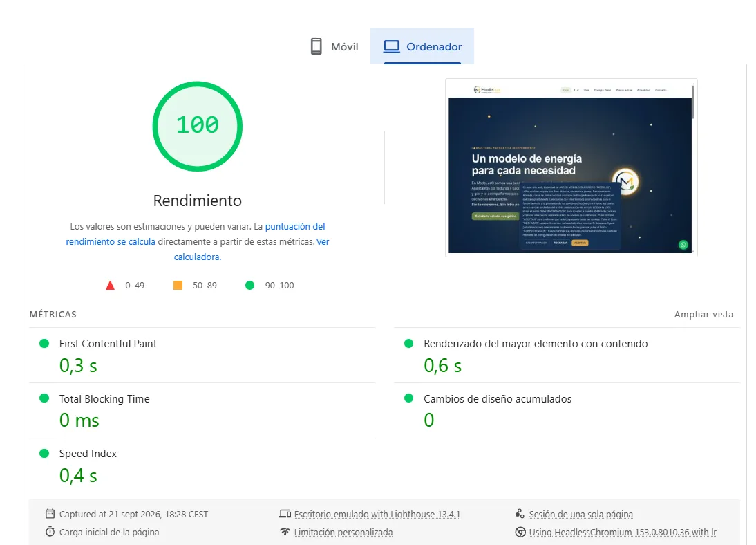
Task: Click the 'Rendimiento' heading
Action: coord(198,201)
